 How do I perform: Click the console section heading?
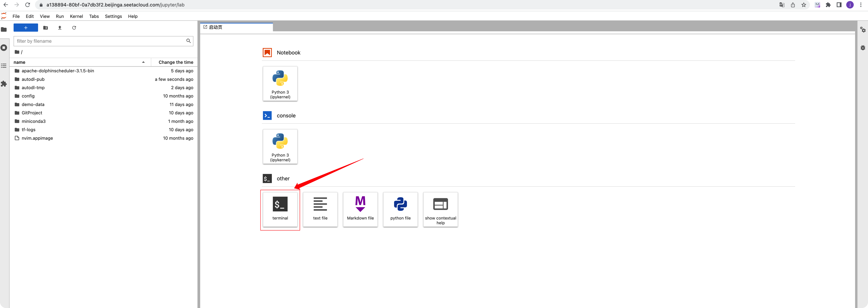pos(286,116)
